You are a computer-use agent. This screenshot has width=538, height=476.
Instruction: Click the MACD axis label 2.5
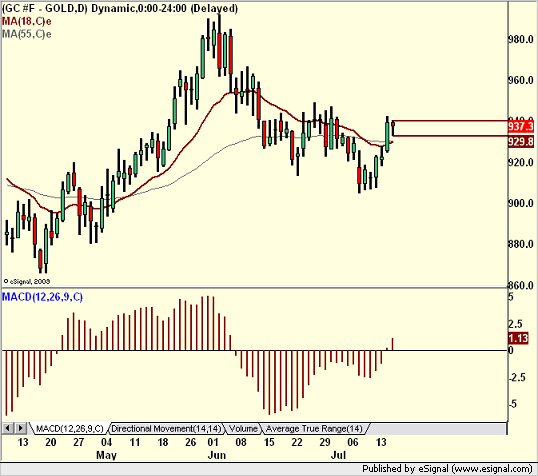(x=515, y=324)
